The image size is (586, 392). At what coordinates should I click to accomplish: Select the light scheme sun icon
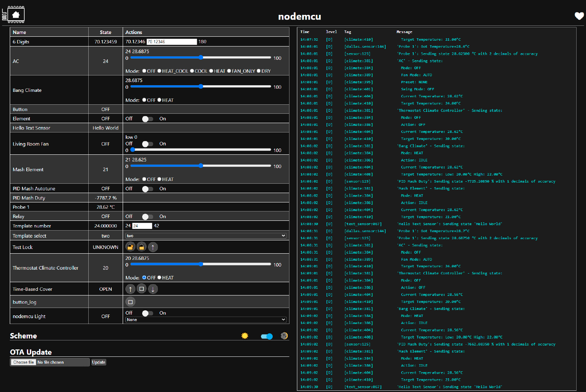point(245,335)
